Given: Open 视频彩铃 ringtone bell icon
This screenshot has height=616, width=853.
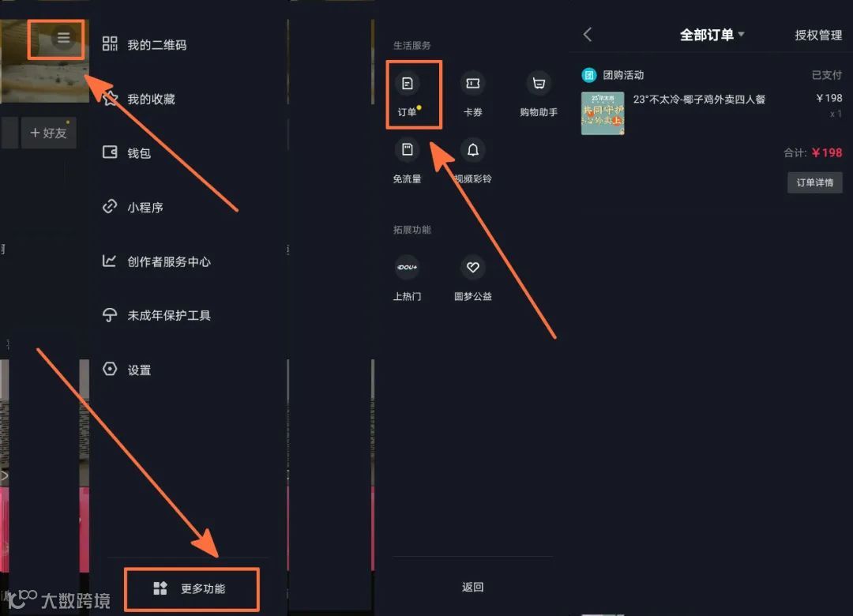Looking at the screenshot, I should [473, 149].
